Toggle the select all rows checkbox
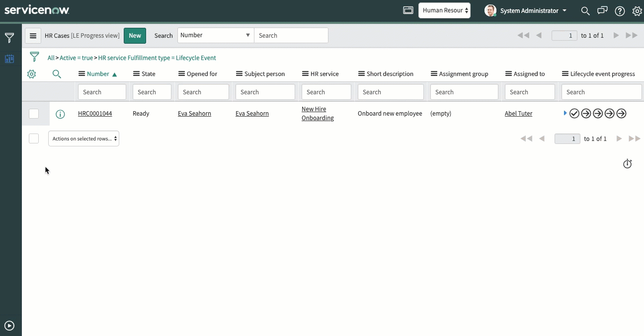 click(34, 138)
